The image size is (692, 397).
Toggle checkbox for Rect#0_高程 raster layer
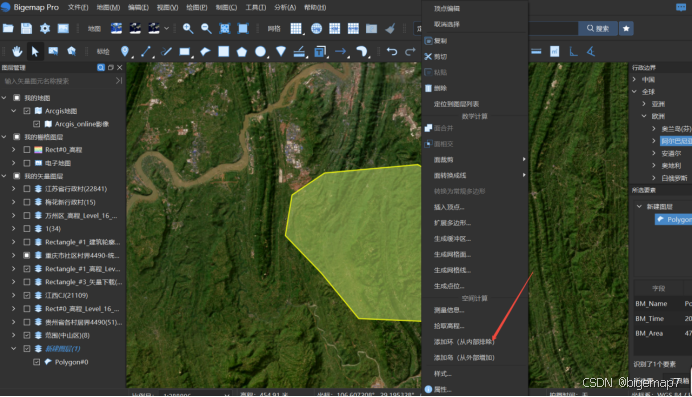coord(27,150)
